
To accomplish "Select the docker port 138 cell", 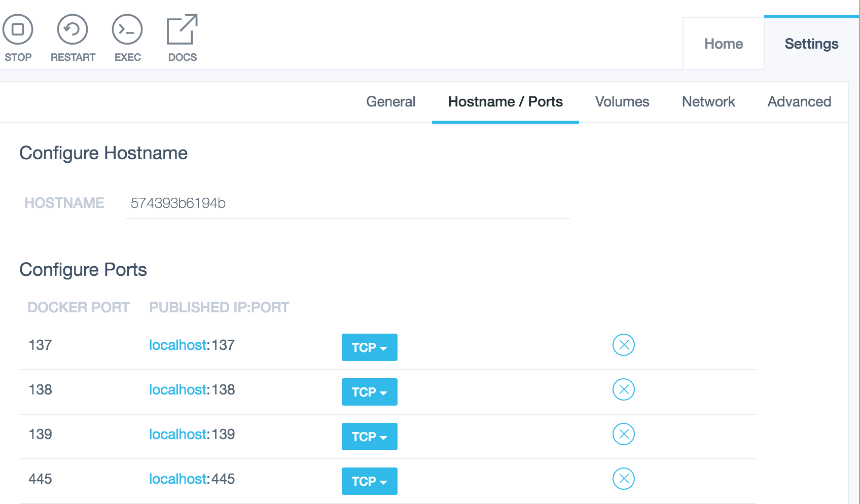I will [x=41, y=390].
